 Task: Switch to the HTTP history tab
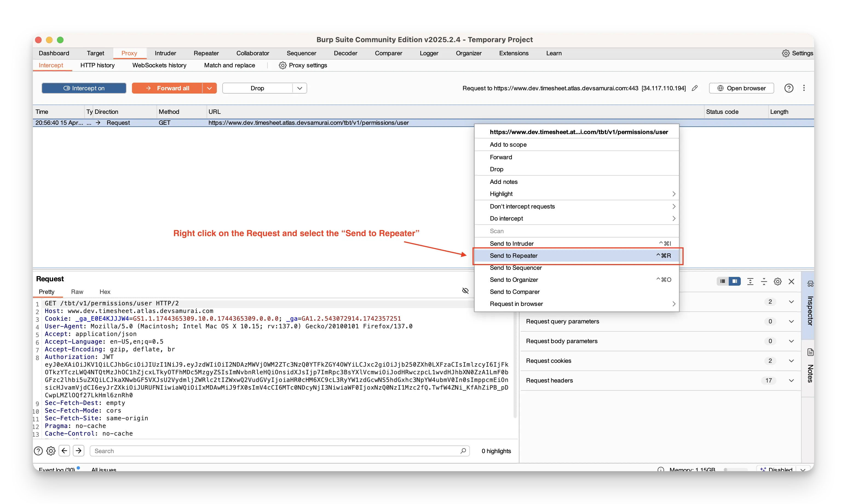click(x=97, y=65)
